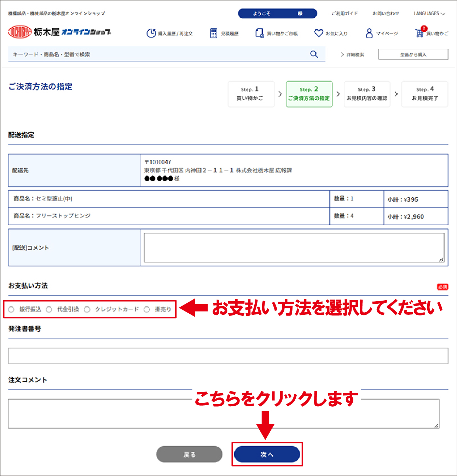Go to Step 4 お見積完了
Image resolution: width=457 pixels, height=476 pixels.
425,94
